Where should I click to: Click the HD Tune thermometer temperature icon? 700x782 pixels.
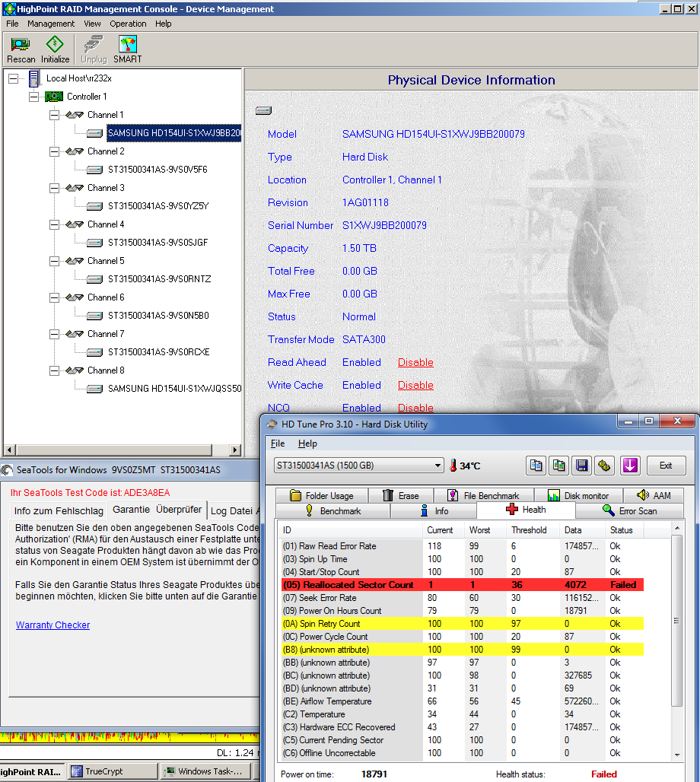tap(453, 466)
